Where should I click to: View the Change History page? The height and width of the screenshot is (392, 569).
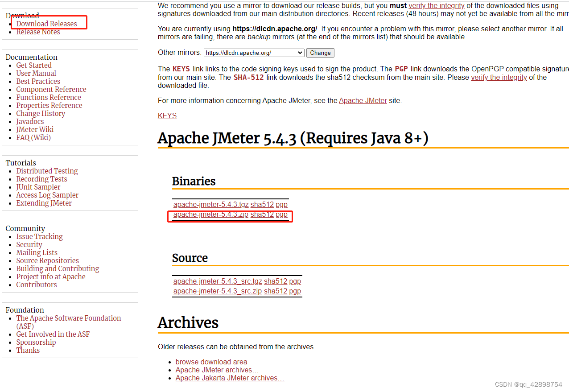coord(41,113)
